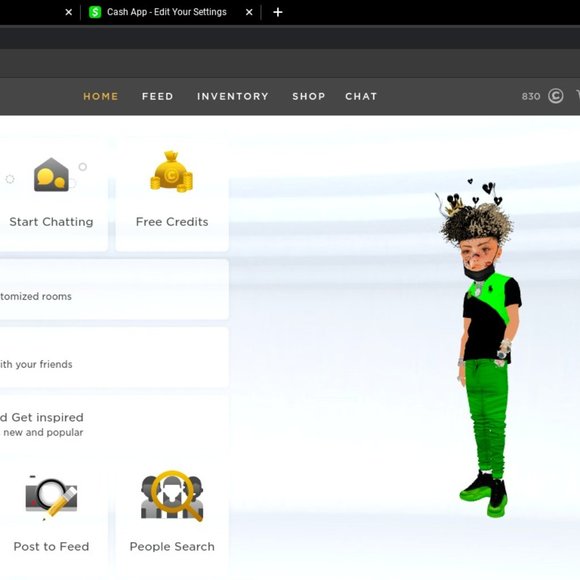The width and height of the screenshot is (580, 580).
Task: Open the CHAT menu item
Action: point(361,97)
